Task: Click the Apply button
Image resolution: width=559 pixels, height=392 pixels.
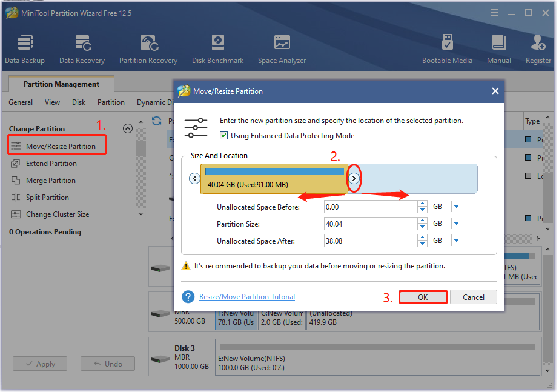Action: click(40, 364)
